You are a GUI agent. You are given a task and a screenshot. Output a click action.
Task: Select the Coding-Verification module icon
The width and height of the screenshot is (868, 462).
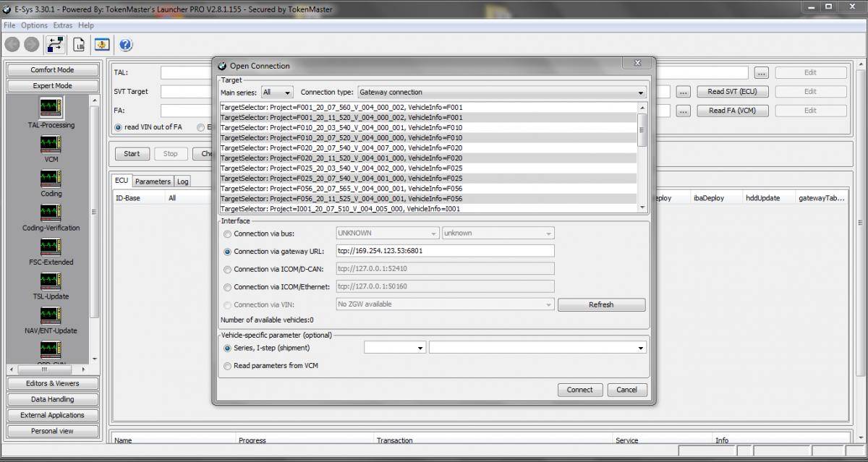[51, 212]
